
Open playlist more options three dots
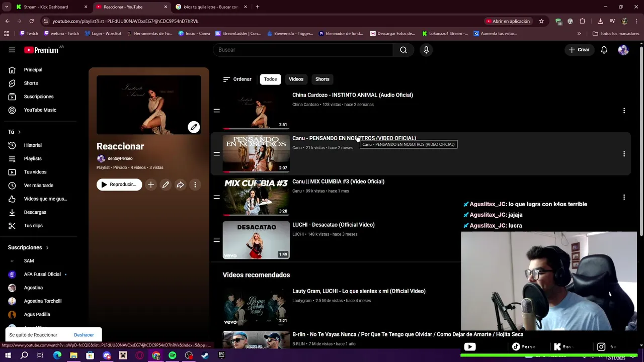pos(195,185)
